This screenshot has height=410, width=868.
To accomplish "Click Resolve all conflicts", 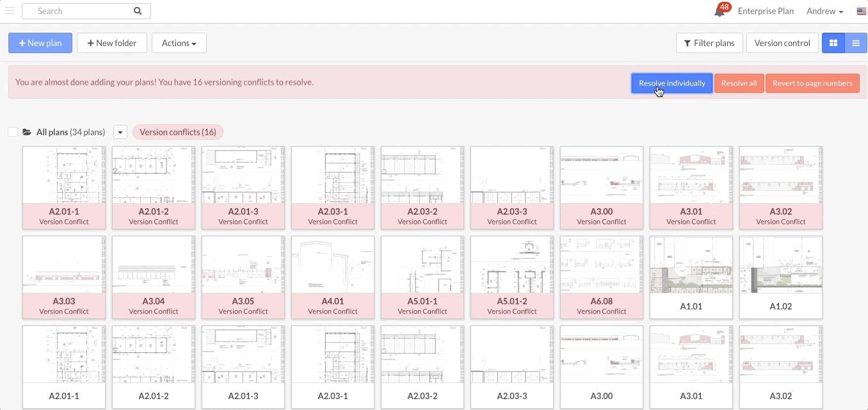I will click(739, 83).
